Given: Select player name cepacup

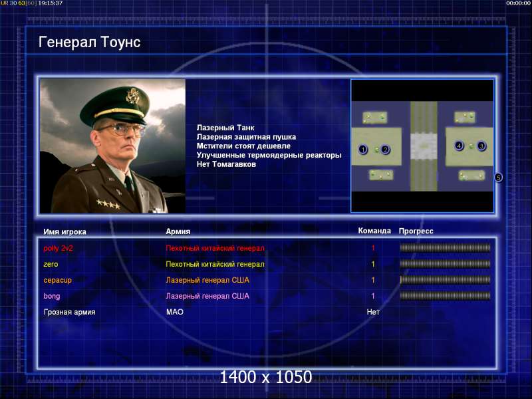Looking at the screenshot, I should [57, 280].
